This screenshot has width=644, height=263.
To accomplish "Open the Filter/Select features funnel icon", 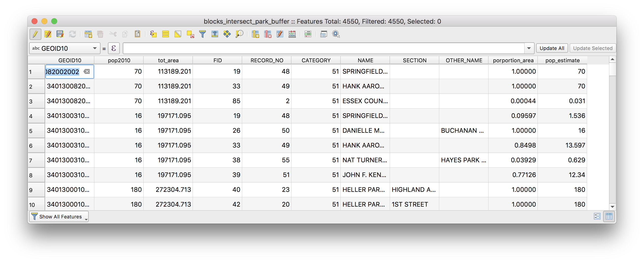I will [203, 34].
